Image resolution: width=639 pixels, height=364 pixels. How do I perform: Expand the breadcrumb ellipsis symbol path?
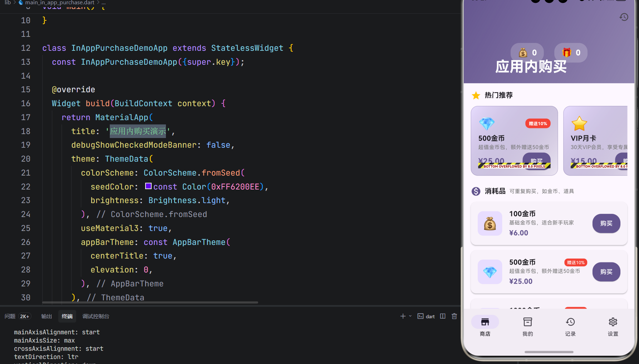104,3
